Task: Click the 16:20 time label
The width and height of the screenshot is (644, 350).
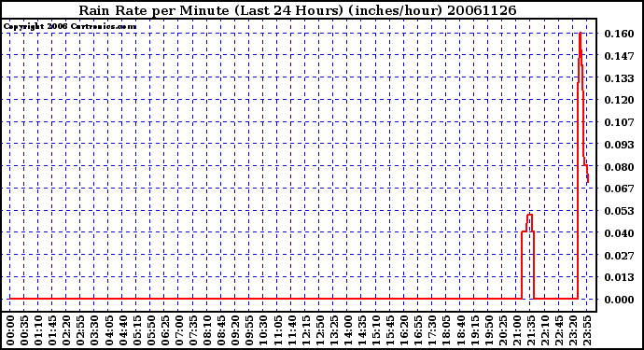Action: coord(404,330)
